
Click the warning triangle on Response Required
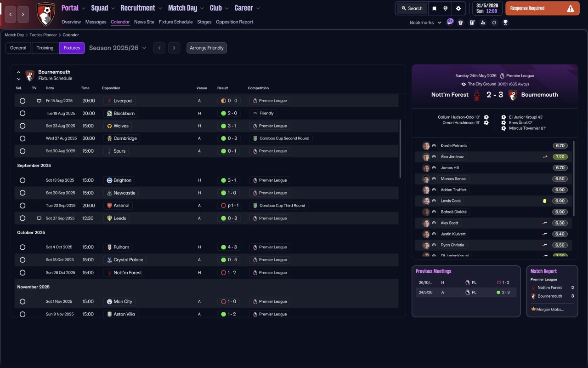[571, 8]
